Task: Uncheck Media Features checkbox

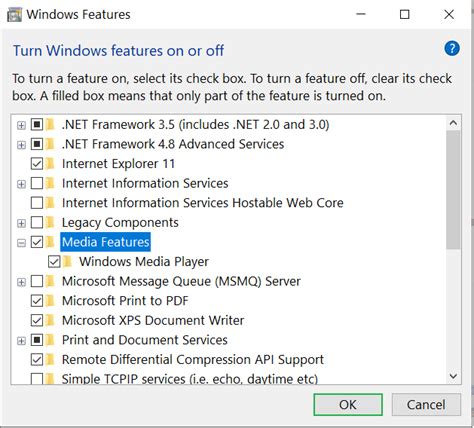Action: (x=37, y=242)
